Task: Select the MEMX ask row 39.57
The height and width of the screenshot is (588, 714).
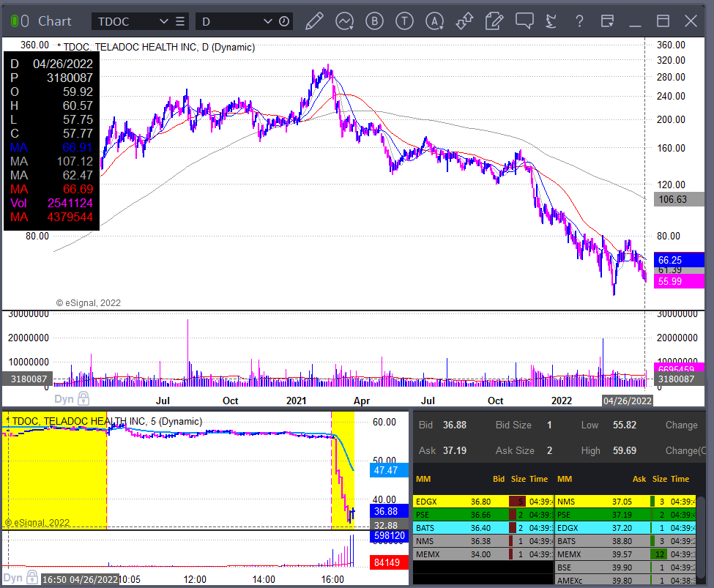Action: click(x=625, y=554)
